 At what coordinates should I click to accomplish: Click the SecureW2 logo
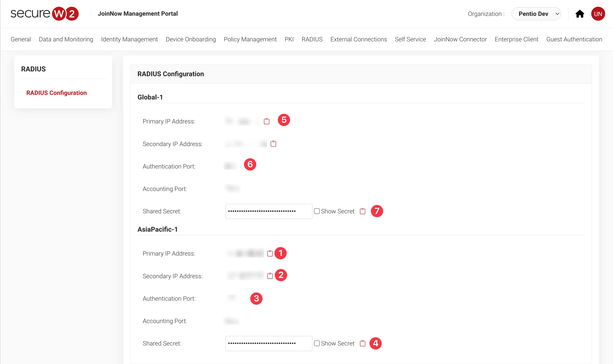(x=44, y=13)
